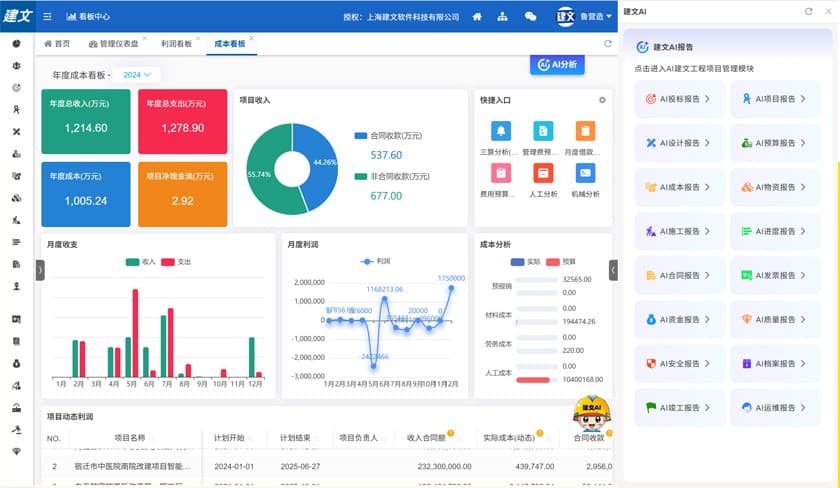
Task: Click the organization tree icon in header
Action: [x=503, y=17]
